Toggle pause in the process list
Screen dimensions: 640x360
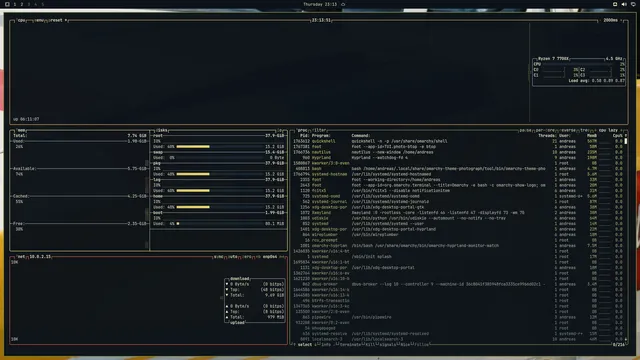[x=525, y=130]
